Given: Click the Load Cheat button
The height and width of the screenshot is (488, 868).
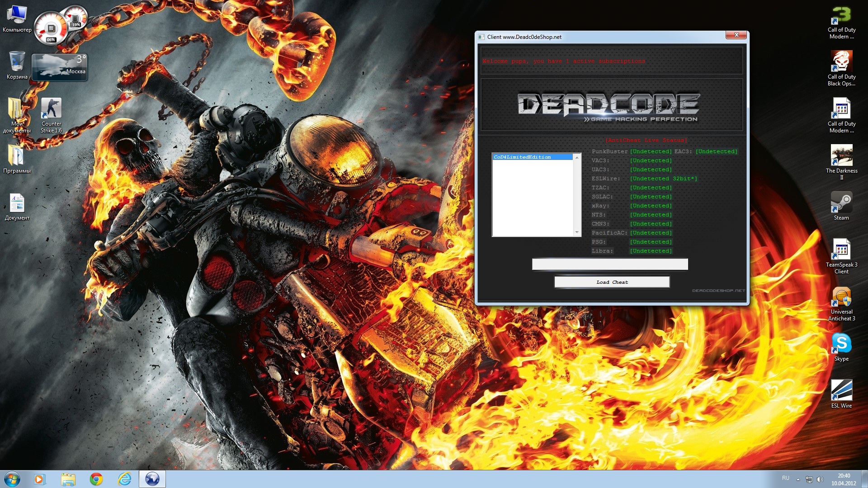Looking at the screenshot, I should point(612,282).
